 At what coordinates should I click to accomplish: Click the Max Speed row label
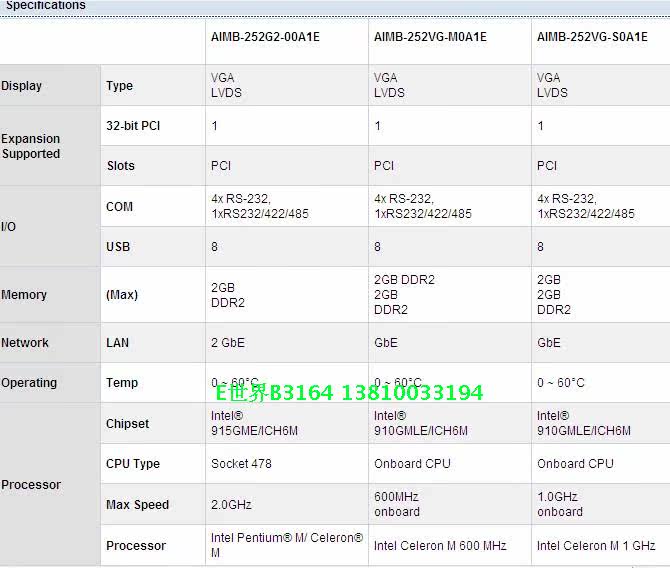[x=137, y=505]
